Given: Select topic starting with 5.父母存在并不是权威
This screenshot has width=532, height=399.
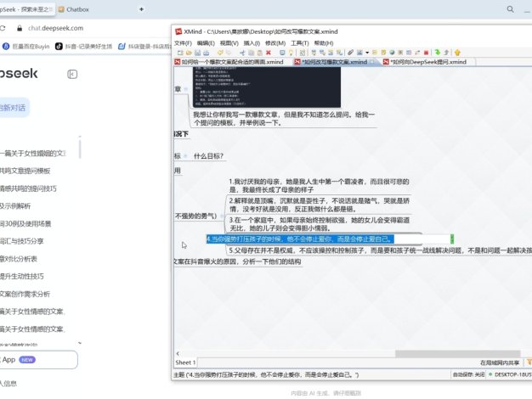Looking at the screenshot, I should click(x=379, y=250).
